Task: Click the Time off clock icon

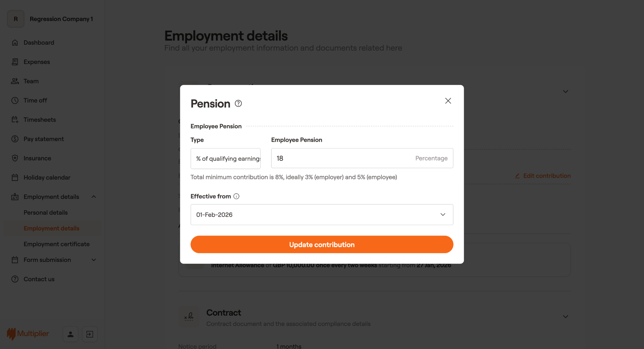Action: (x=15, y=100)
